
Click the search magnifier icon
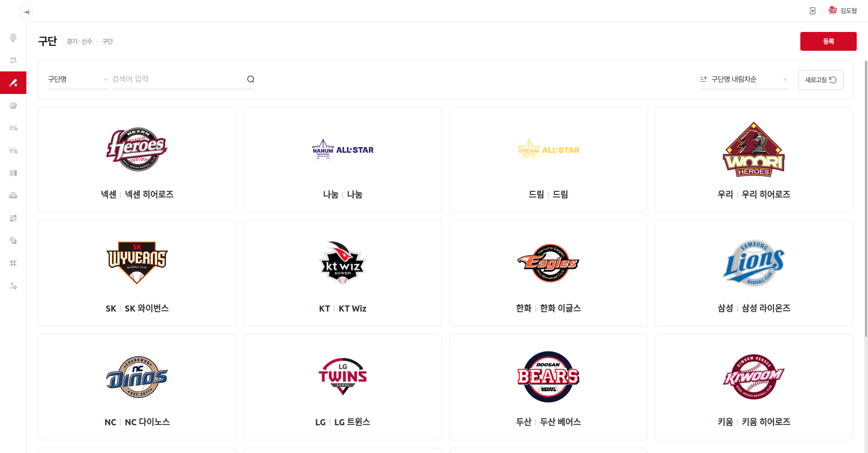coord(250,79)
